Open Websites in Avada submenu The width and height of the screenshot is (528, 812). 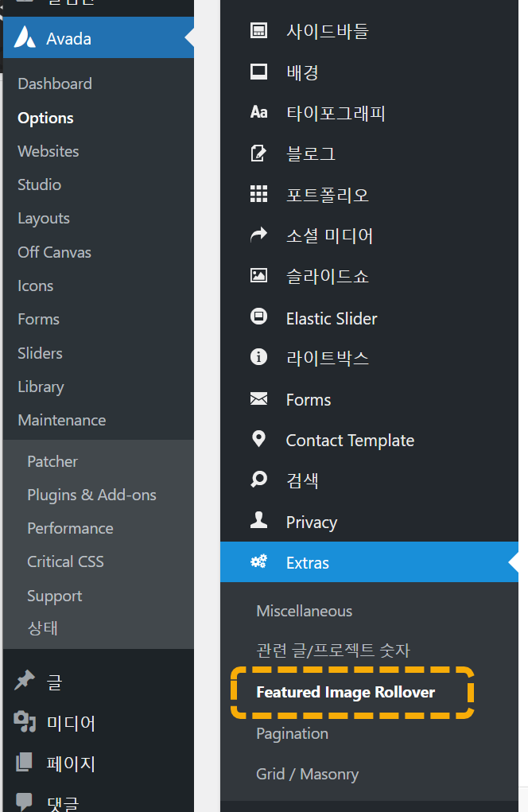click(x=49, y=151)
